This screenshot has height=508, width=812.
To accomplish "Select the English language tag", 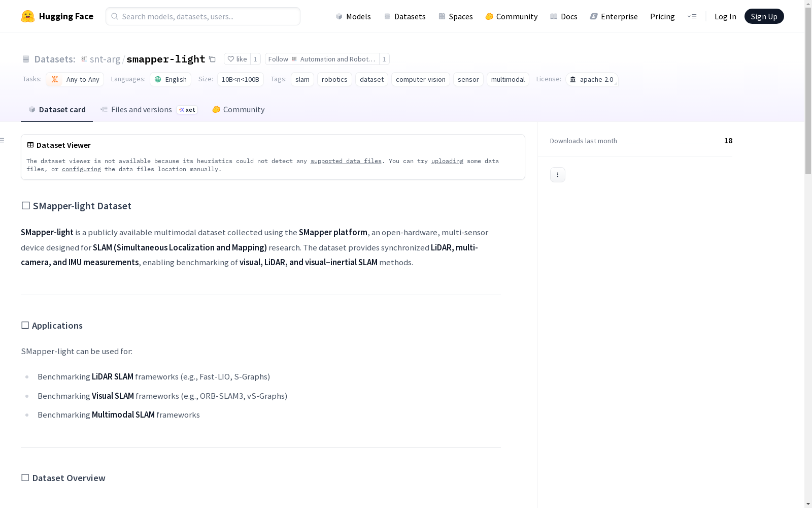I will [171, 79].
